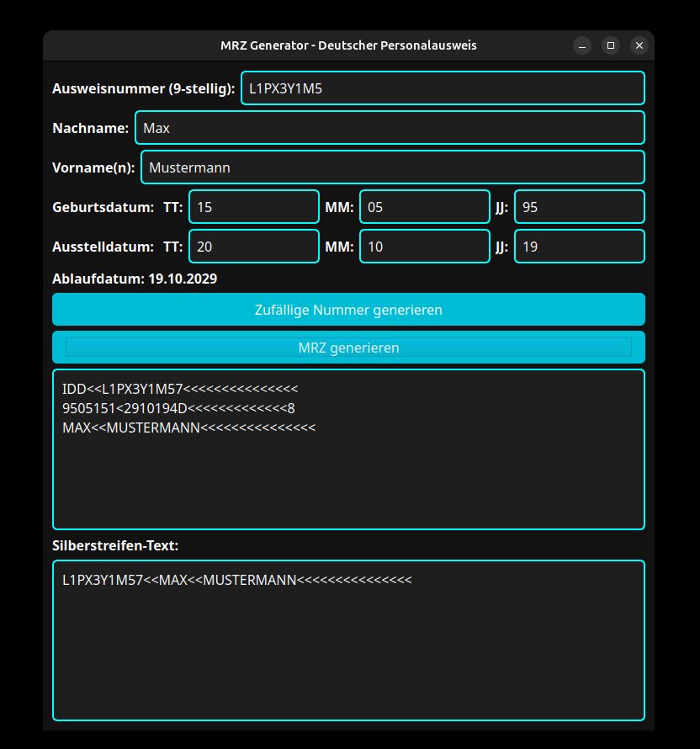Click the L1PX3Y1M57<<MAX<<MUSTERMANN silver strip text
700x749 pixels.
(x=236, y=580)
